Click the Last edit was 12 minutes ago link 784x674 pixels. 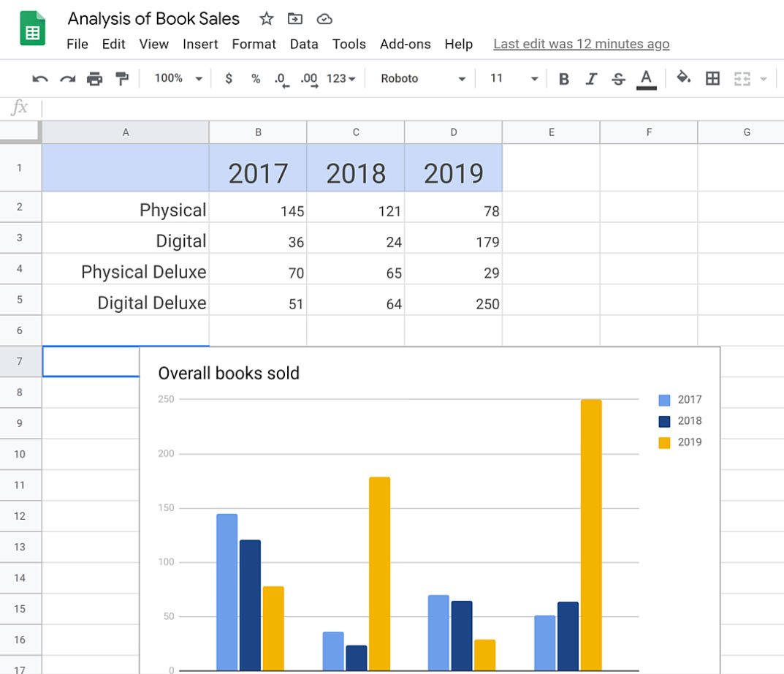click(581, 44)
